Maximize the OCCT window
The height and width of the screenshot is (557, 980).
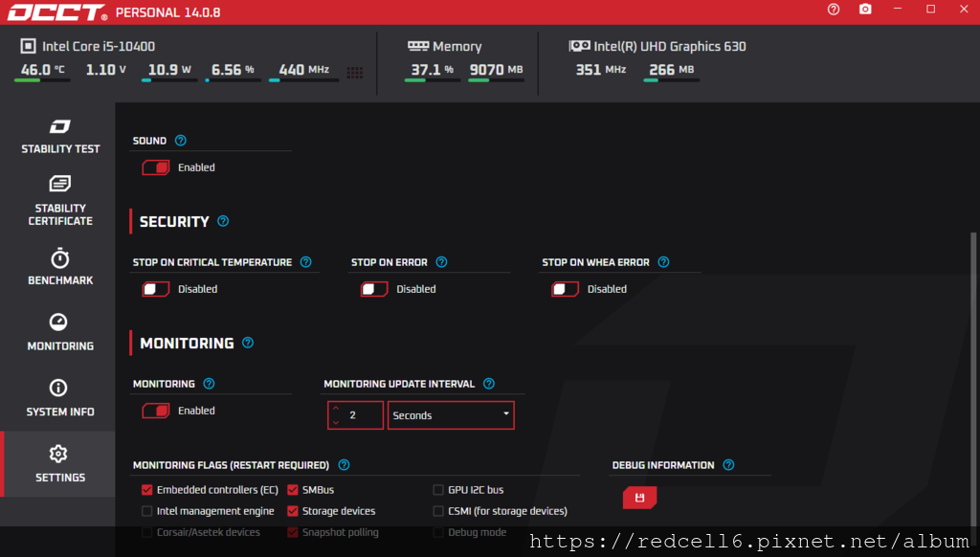(x=930, y=9)
